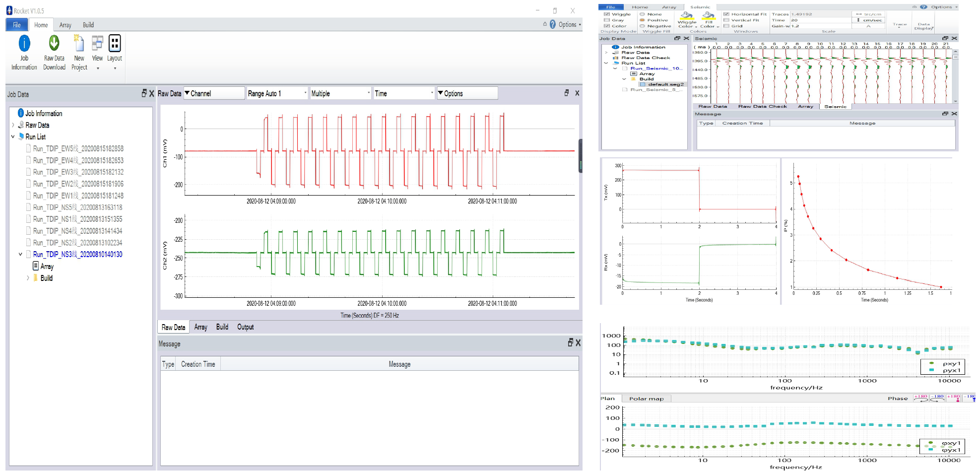Open Array item under Run_TDIP_NS3
980x474 pixels.
(x=47, y=267)
